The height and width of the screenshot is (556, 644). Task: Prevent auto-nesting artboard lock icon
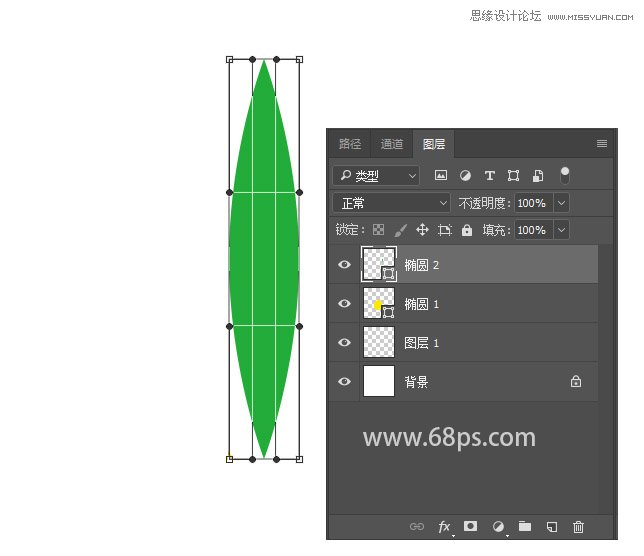click(445, 230)
